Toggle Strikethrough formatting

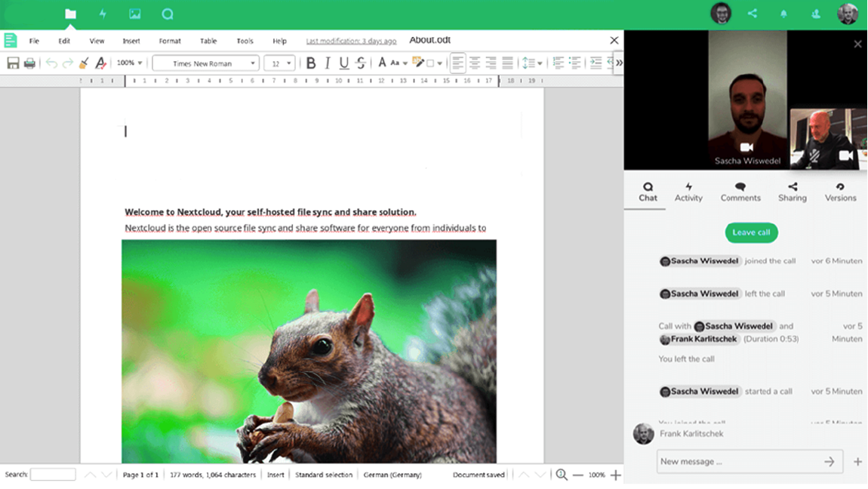pyautogui.click(x=361, y=63)
